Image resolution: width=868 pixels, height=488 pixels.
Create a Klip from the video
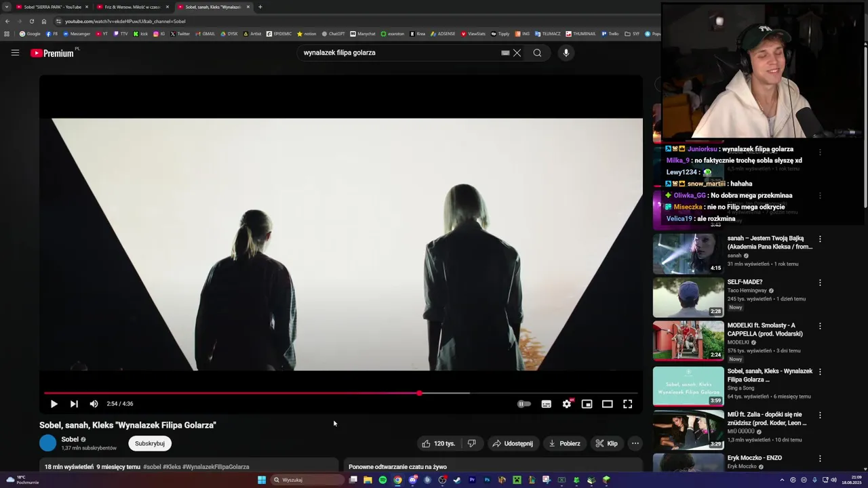pyautogui.click(x=606, y=443)
